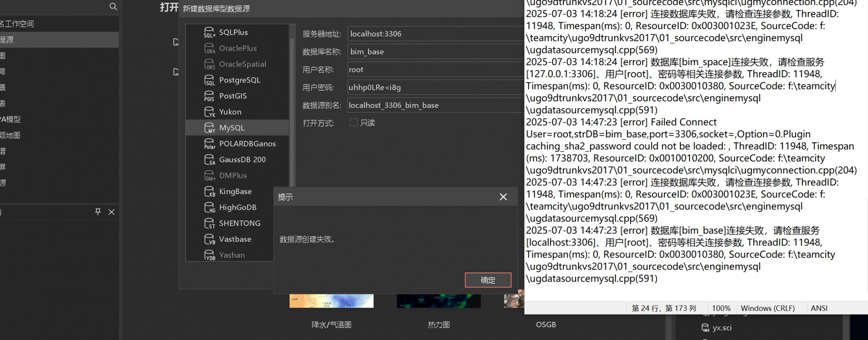Edit the 数据源别名 field
Screen dimensions: 868x340
click(x=435, y=105)
